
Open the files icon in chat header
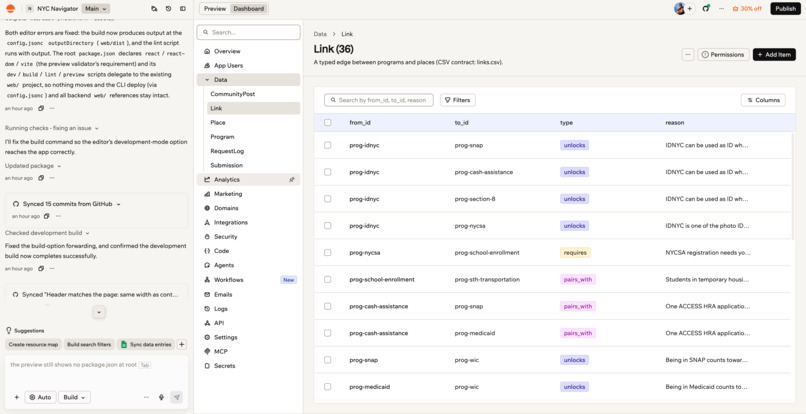(x=154, y=9)
